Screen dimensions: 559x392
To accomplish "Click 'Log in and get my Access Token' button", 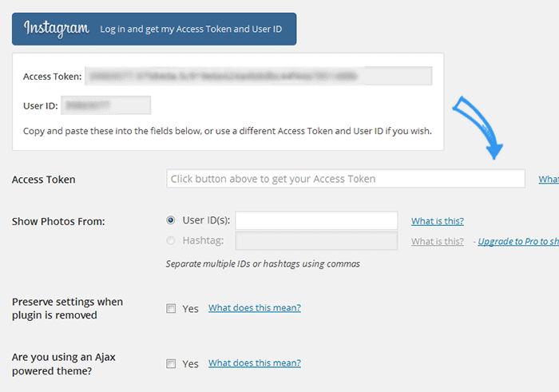I will 154,30.
